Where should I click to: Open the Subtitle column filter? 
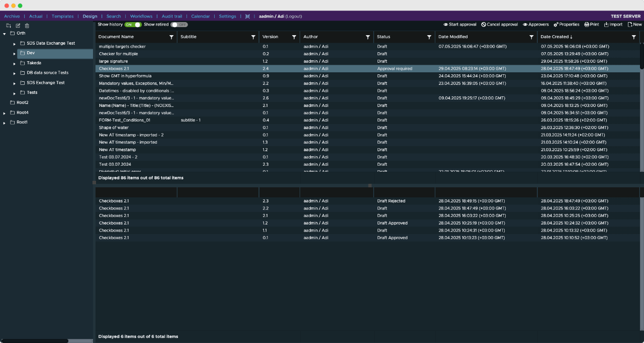pos(253,37)
